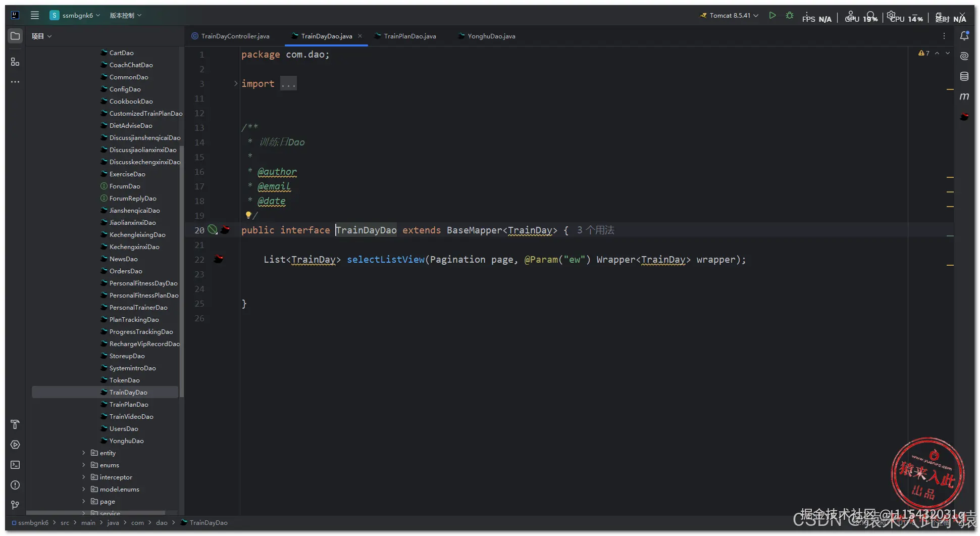This screenshot has width=980, height=536.
Task: Close the TrainDayDao.java tab
Action: [360, 36]
